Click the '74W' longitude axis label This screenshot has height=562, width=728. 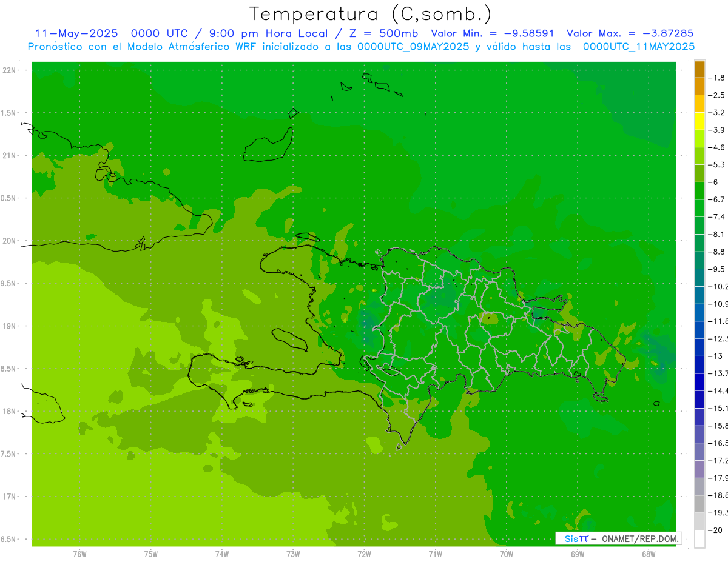pyautogui.click(x=222, y=554)
